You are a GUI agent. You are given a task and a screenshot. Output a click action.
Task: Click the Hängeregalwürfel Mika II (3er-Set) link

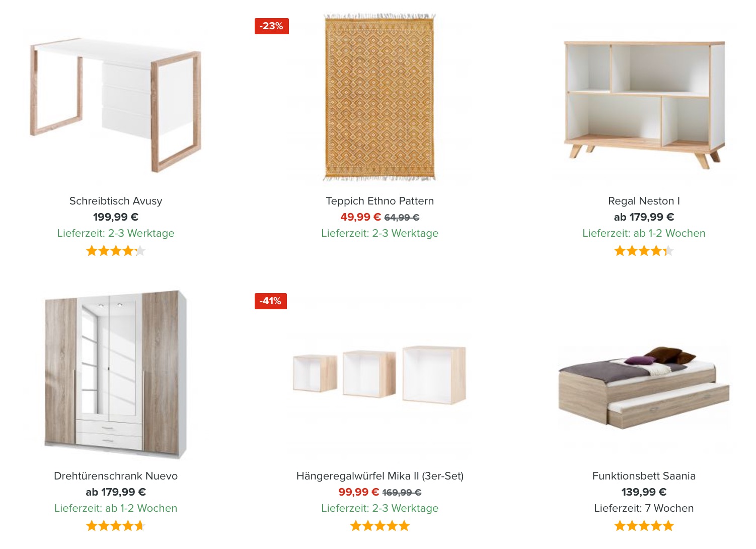pyautogui.click(x=380, y=476)
